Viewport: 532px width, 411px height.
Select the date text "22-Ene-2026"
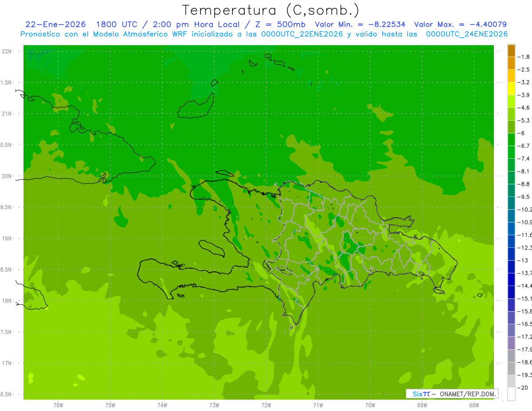[x=55, y=24]
